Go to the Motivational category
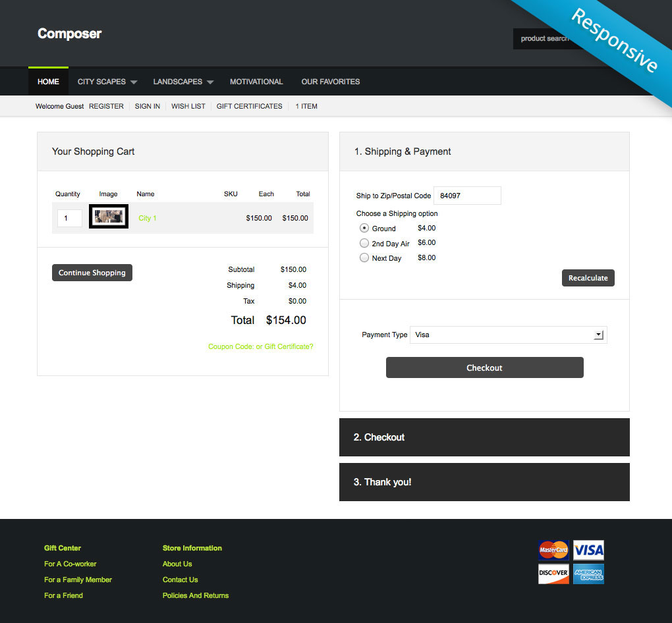This screenshot has height=623, width=672. 256,82
